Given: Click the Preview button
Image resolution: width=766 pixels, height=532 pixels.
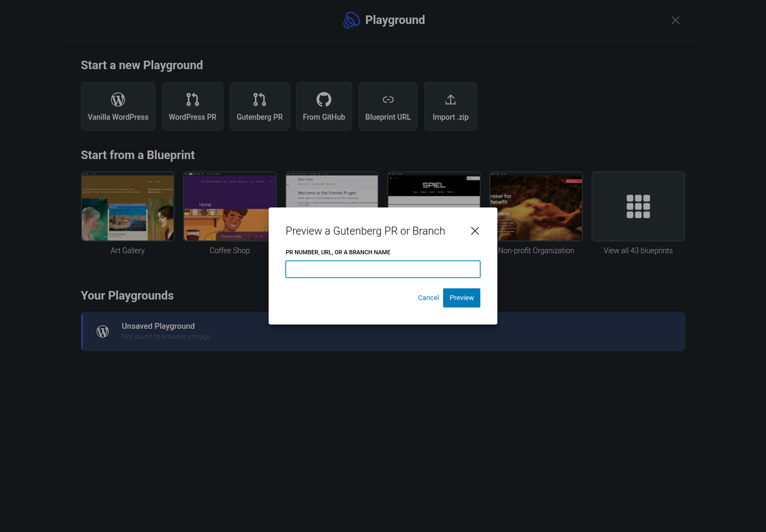Looking at the screenshot, I should 462,298.
